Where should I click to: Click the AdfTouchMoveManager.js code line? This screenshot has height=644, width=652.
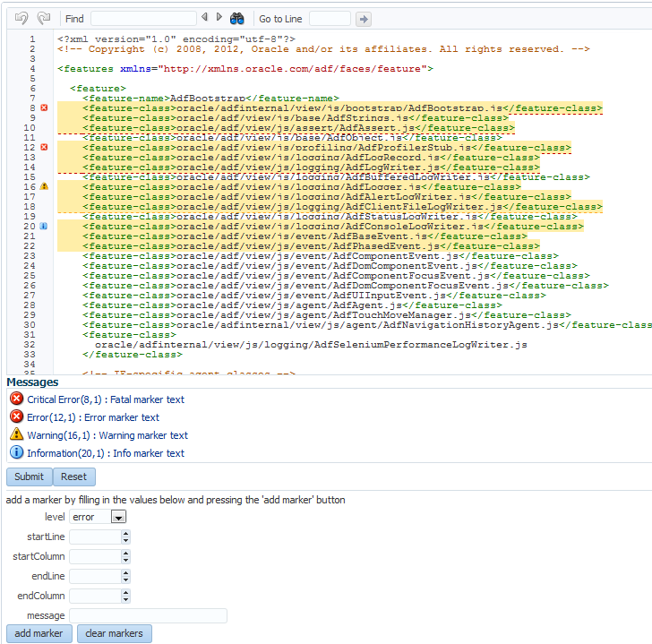[326, 314]
